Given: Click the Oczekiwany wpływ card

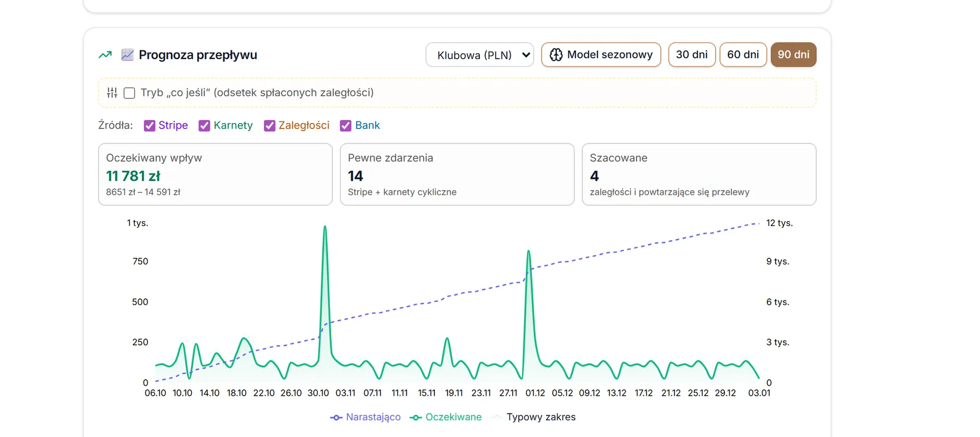Looking at the screenshot, I should click(215, 174).
